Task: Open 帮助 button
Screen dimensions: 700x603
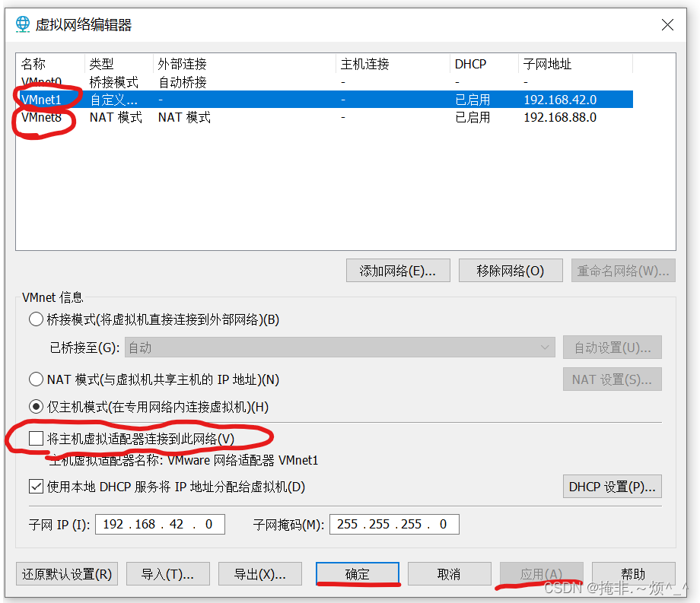Action: coord(634,573)
